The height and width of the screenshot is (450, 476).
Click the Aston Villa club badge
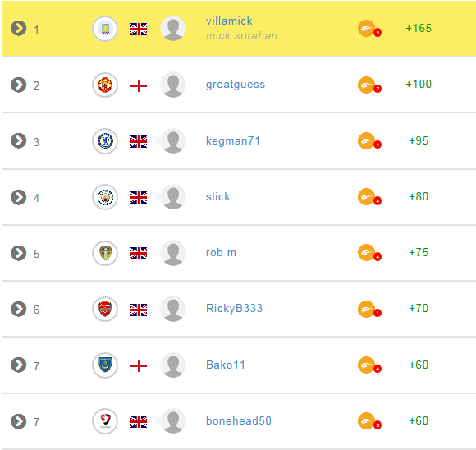click(105, 29)
